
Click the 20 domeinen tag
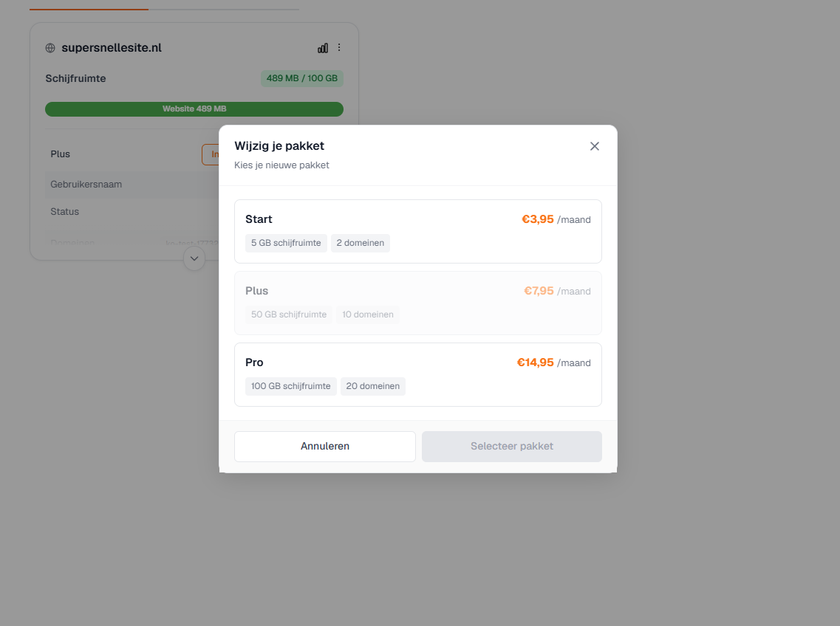click(372, 386)
